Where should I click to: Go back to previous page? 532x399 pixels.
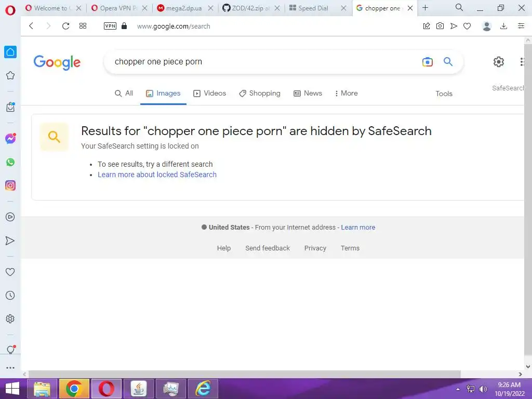pos(31,26)
